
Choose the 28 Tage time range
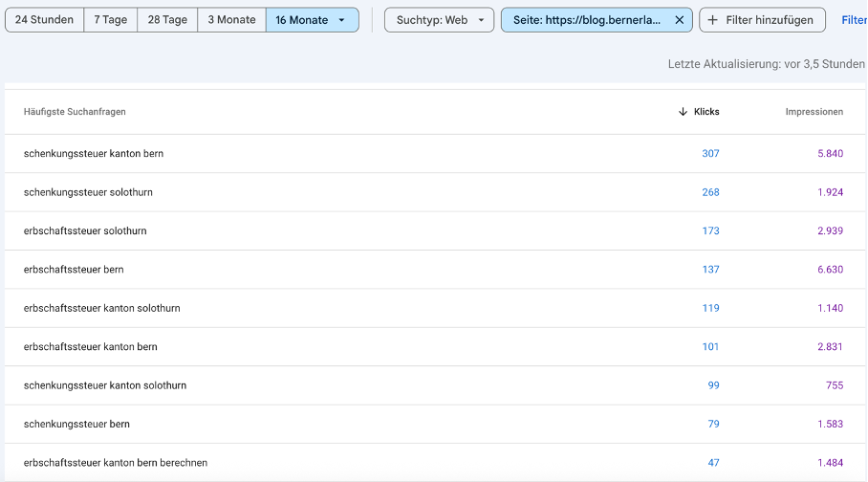click(167, 20)
